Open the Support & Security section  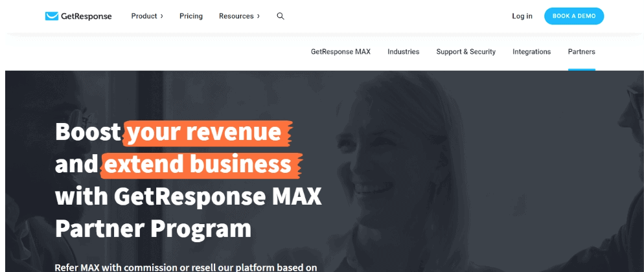click(x=466, y=52)
